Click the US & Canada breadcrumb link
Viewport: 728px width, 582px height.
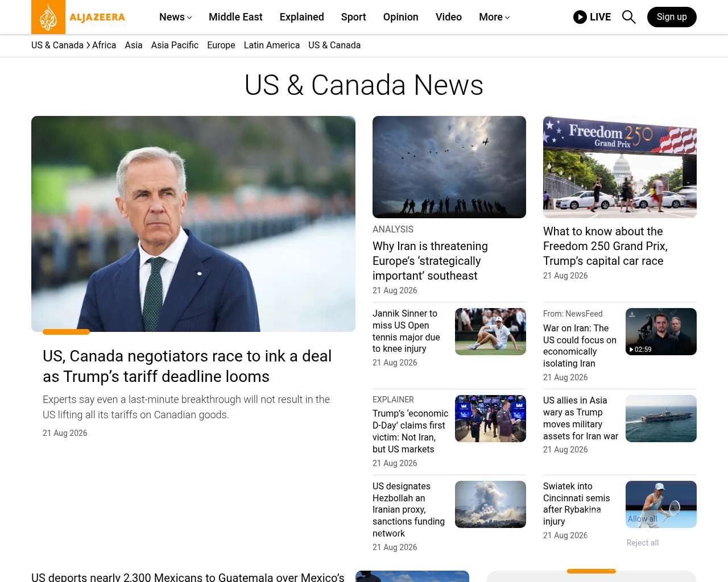tap(57, 45)
